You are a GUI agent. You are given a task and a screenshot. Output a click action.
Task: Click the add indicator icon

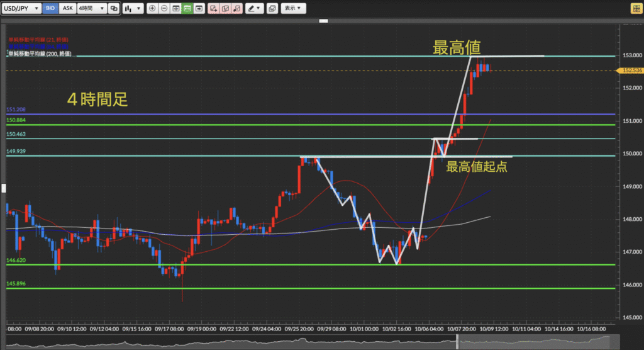coord(214,9)
